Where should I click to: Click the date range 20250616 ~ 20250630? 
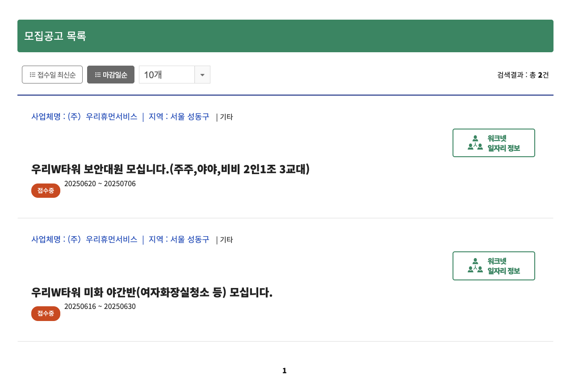pos(100,306)
